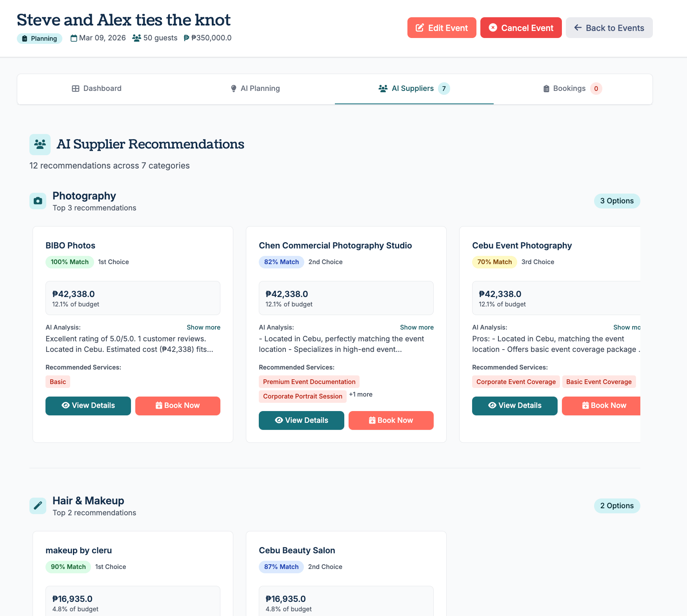
Task: Click the guests icon beside 50 guests
Action: 136,38
